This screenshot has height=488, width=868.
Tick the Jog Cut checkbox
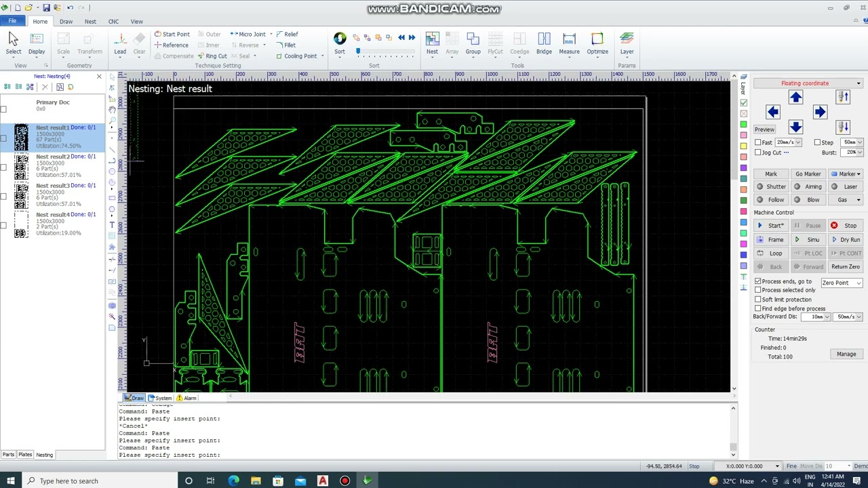pyautogui.click(x=758, y=152)
